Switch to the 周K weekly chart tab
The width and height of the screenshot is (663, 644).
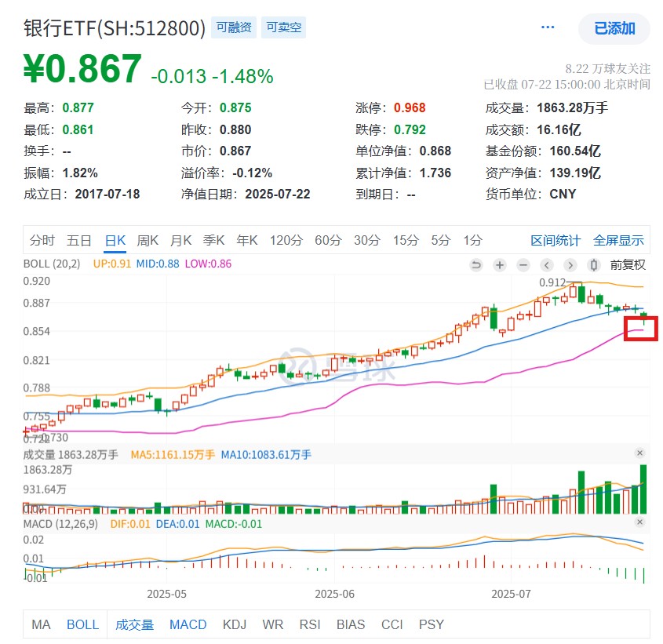(x=147, y=241)
